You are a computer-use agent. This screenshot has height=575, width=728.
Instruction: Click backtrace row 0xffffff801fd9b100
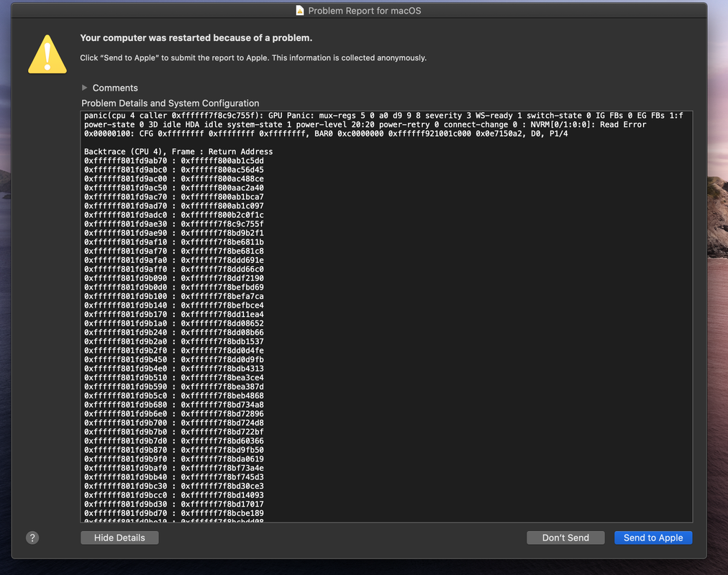pyautogui.click(x=173, y=296)
